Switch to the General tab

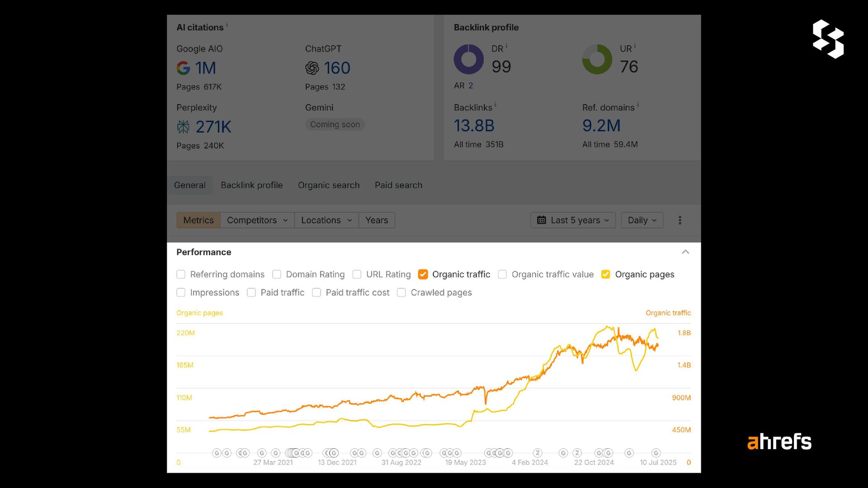[x=190, y=185]
